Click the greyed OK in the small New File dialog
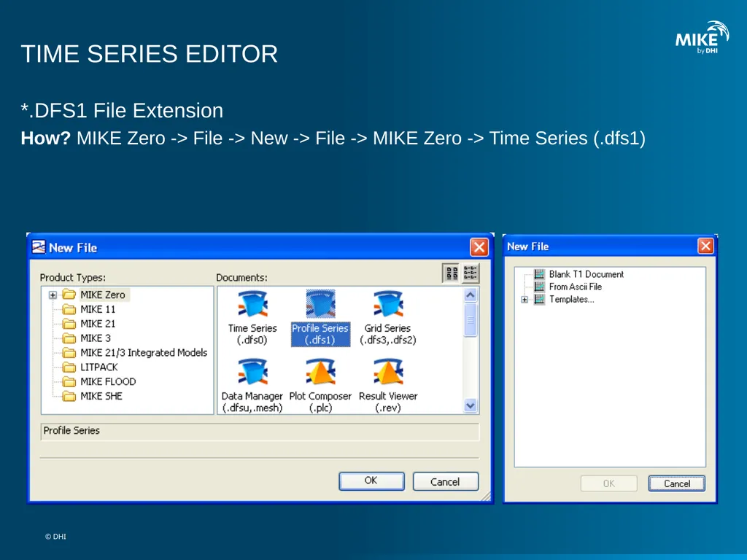This screenshot has height=560, width=747. coord(609,483)
